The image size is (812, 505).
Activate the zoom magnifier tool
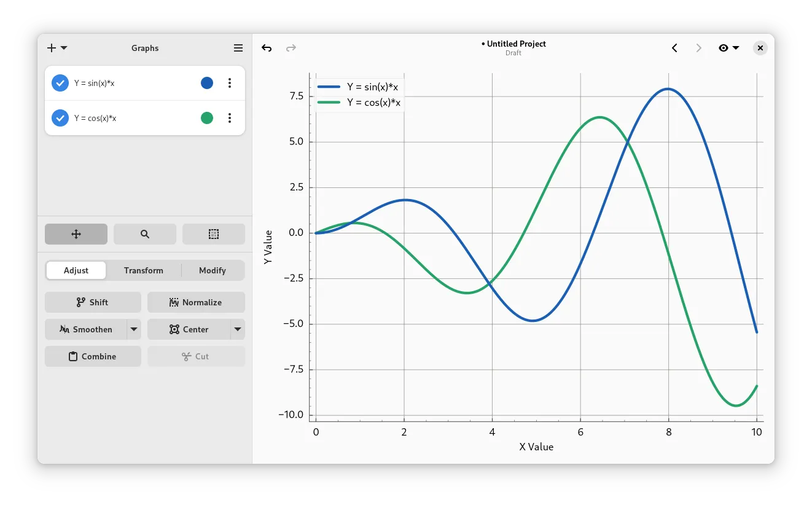pyautogui.click(x=145, y=234)
